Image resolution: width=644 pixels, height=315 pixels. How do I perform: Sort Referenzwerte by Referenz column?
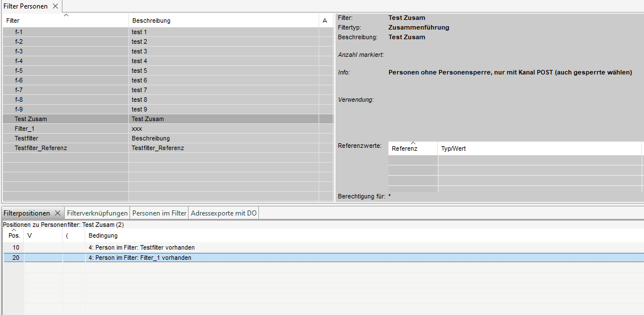coord(412,148)
